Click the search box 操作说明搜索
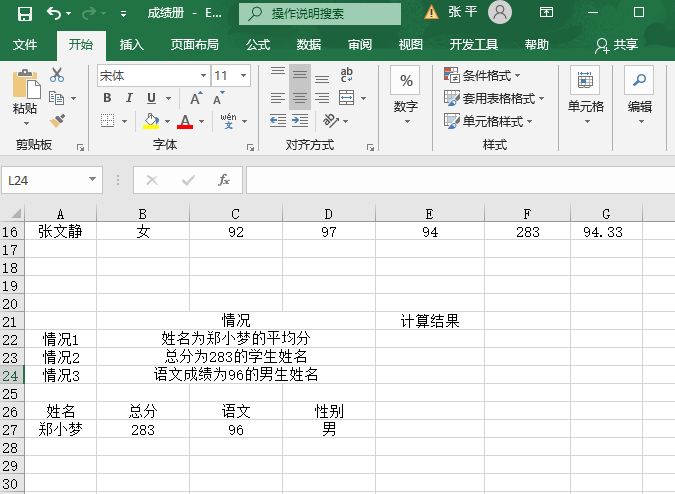675x494 pixels. click(x=320, y=13)
